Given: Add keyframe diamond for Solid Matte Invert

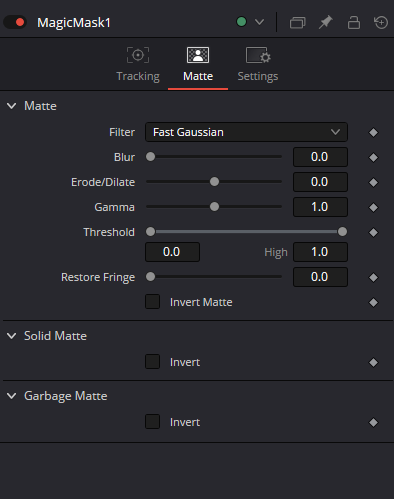Looking at the screenshot, I should 373,362.
